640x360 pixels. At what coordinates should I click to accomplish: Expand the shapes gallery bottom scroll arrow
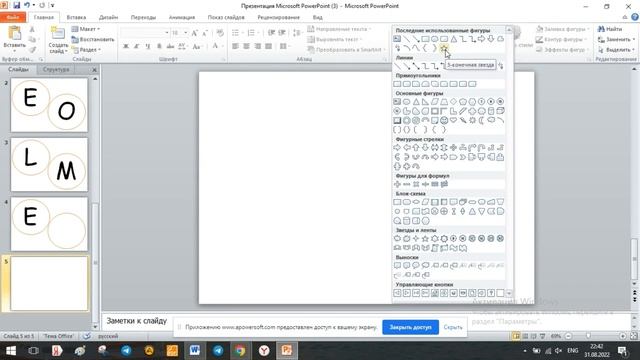pyautogui.click(x=509, y=293)
